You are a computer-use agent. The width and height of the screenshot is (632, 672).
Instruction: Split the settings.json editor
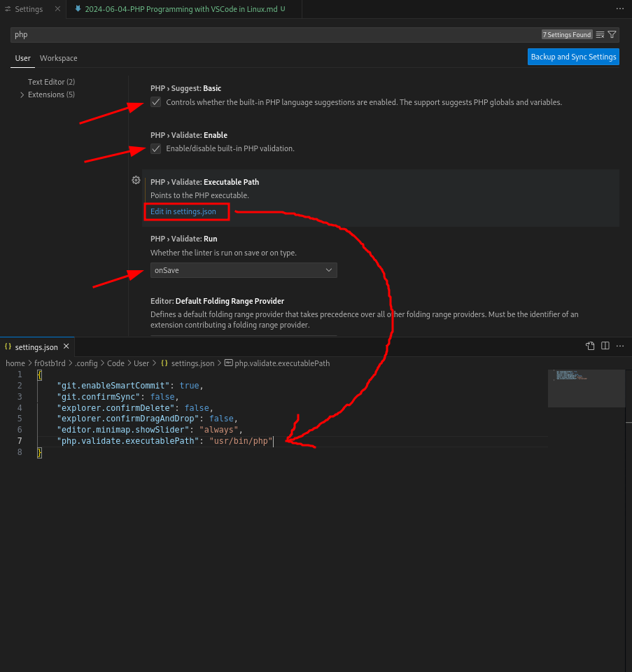[x=605, y=346]
